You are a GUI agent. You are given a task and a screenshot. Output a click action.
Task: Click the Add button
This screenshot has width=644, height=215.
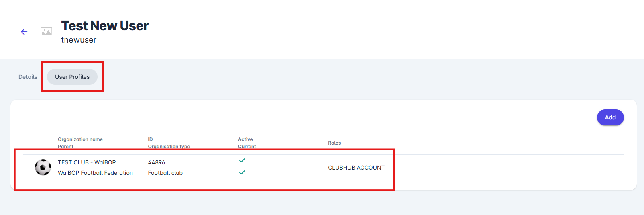(x=610, y=117)
